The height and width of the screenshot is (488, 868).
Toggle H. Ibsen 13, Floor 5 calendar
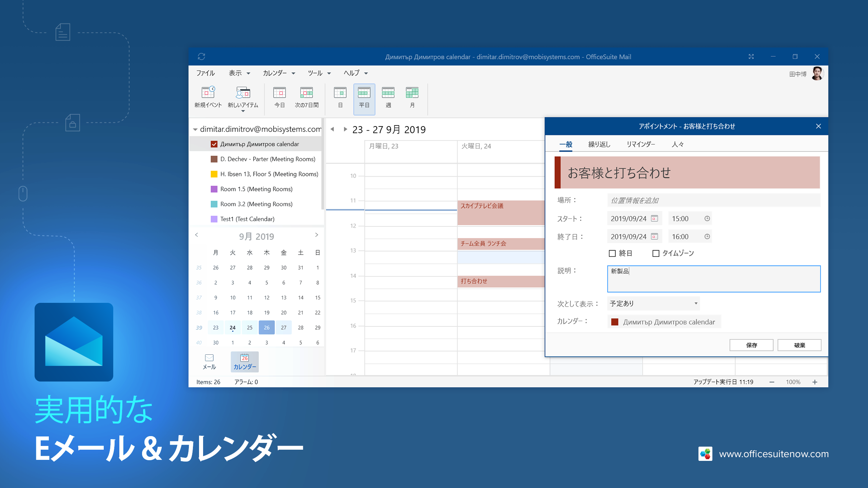[214, 174]
